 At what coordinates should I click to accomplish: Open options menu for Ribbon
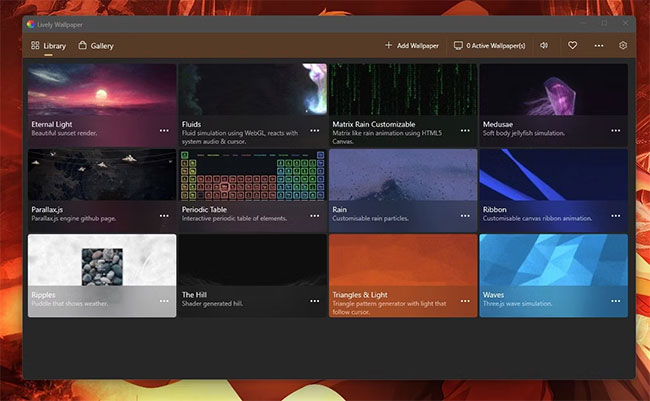[x=616, y=216]
